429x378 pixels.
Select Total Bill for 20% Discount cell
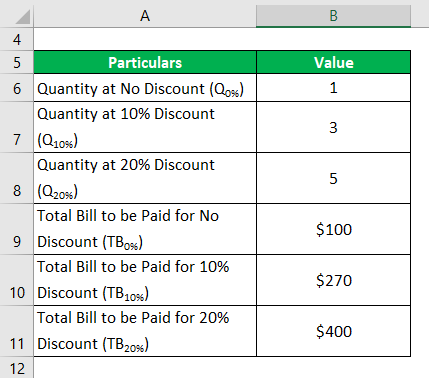click(x=145, y=331)
